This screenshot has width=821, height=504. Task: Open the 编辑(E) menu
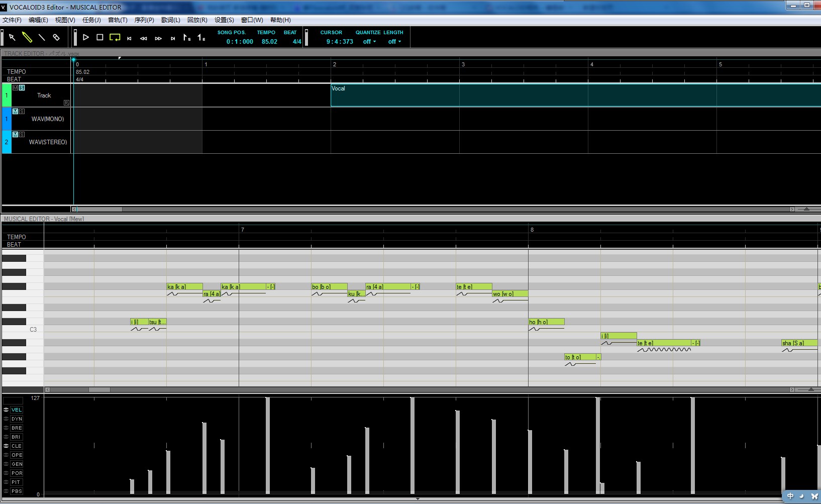coord(38,20)
